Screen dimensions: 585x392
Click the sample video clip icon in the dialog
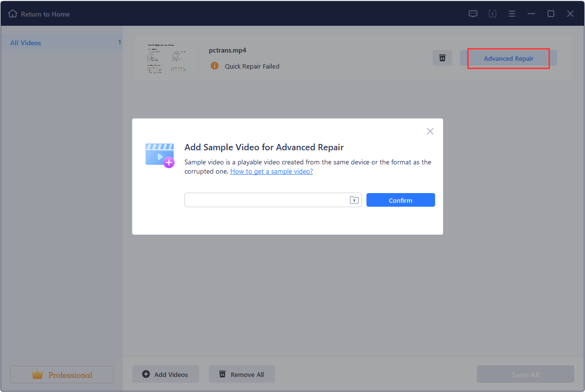(159, 155)
